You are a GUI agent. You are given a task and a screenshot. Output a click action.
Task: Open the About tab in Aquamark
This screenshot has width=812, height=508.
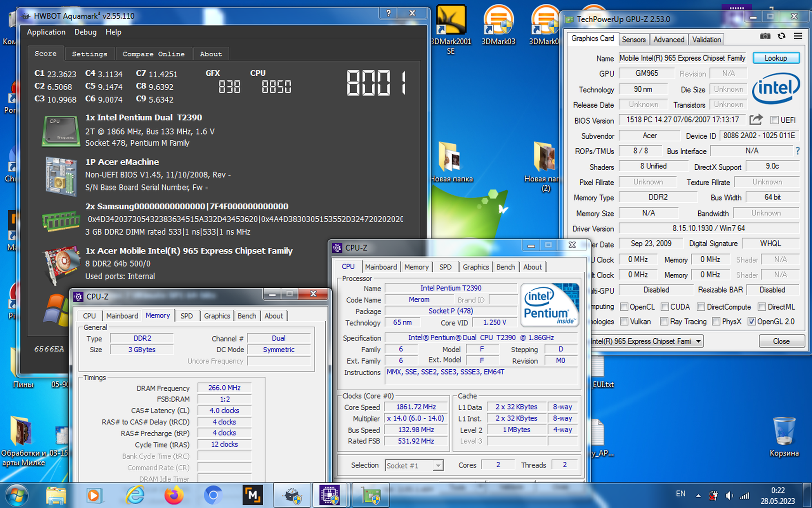pos(211,54)
